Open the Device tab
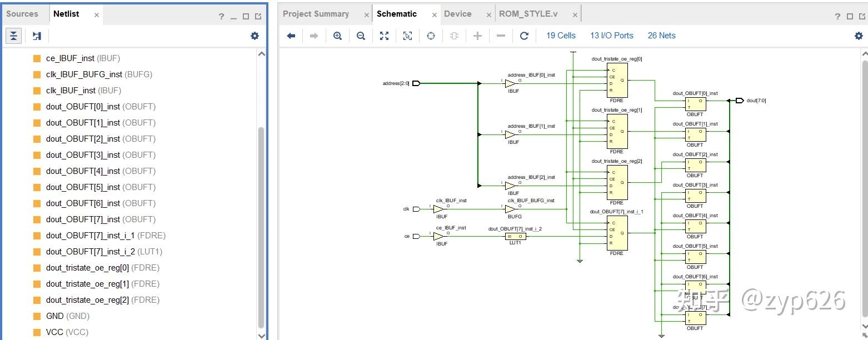 coord(458,14)
